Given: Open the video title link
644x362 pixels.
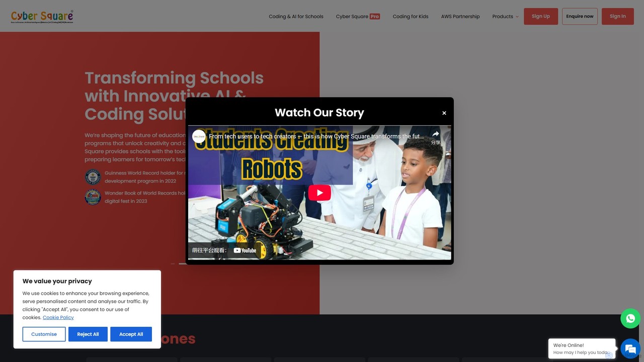Looking at the screenshot, I should point(316,136).
